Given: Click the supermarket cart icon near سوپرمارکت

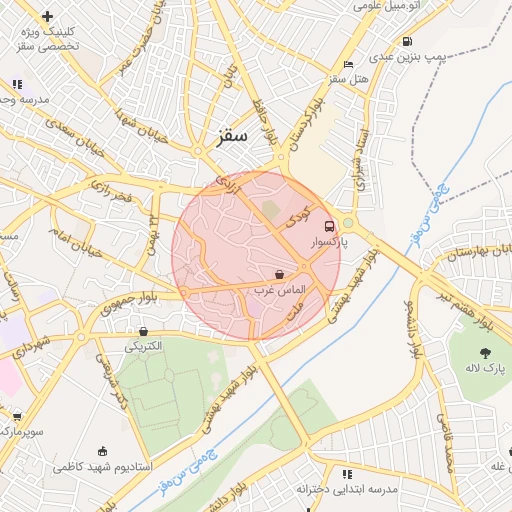Looking at the screenshot, I should pos(17,416).
